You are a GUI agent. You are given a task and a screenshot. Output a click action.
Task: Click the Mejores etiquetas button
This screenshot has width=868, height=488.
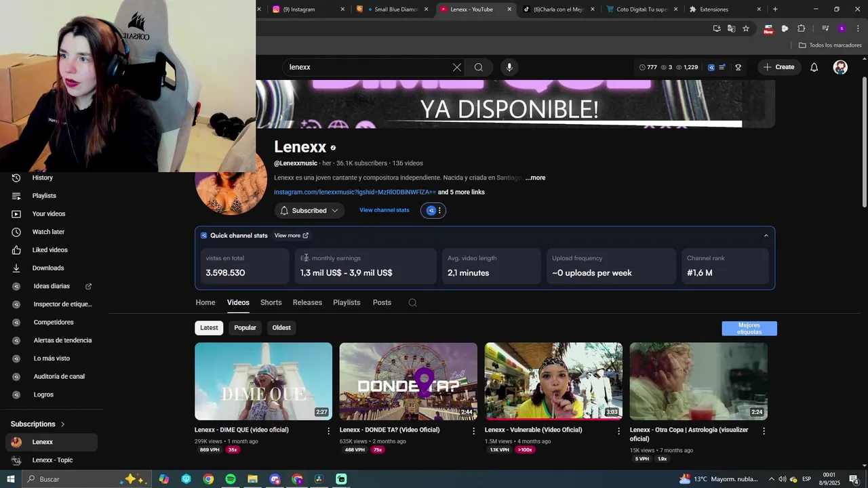749,329
